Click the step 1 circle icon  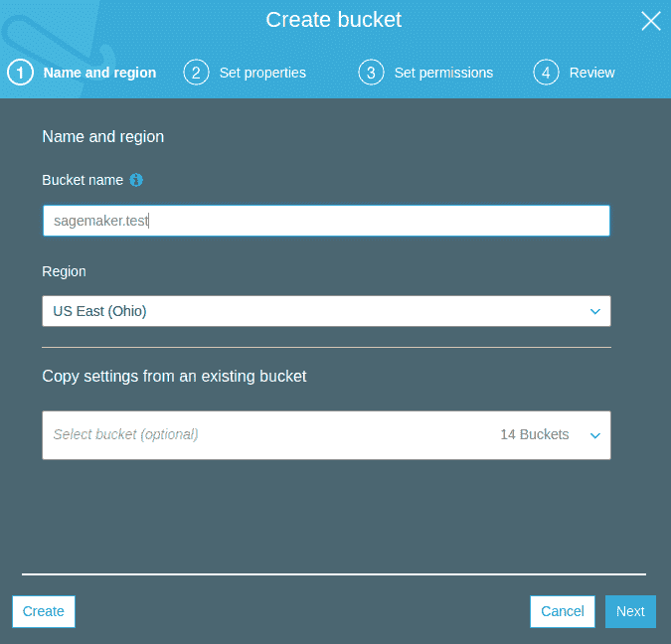point(20,73)
